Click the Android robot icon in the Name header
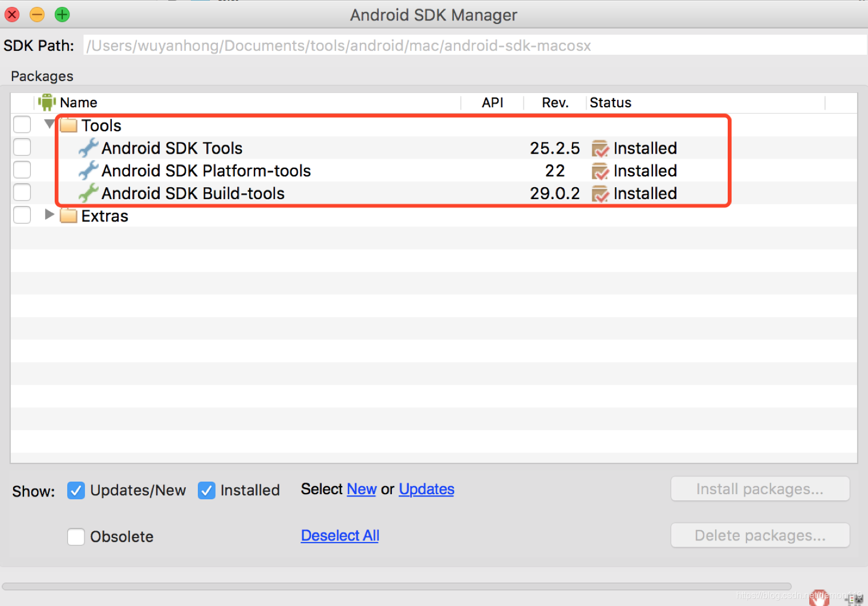The height and width of the screenshot is (606, 868). coord(47,103)
